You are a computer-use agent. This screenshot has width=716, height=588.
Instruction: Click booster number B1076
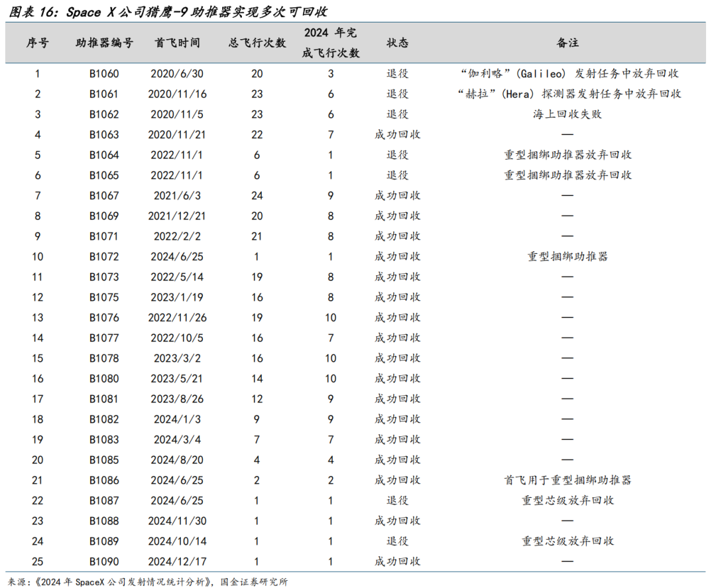pos(104,318)
